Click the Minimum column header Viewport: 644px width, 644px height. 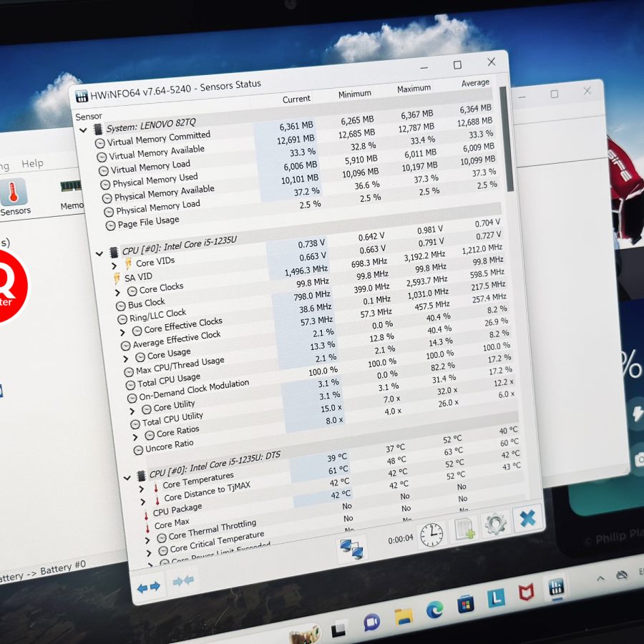[354, 94]
